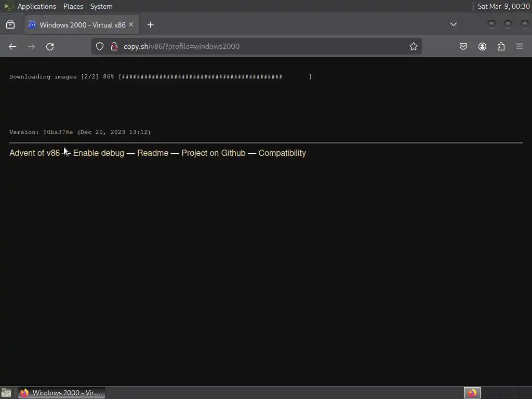Open the extensions puzzle icon
This screenshot has height=399, width=532.
coord(501,46)
